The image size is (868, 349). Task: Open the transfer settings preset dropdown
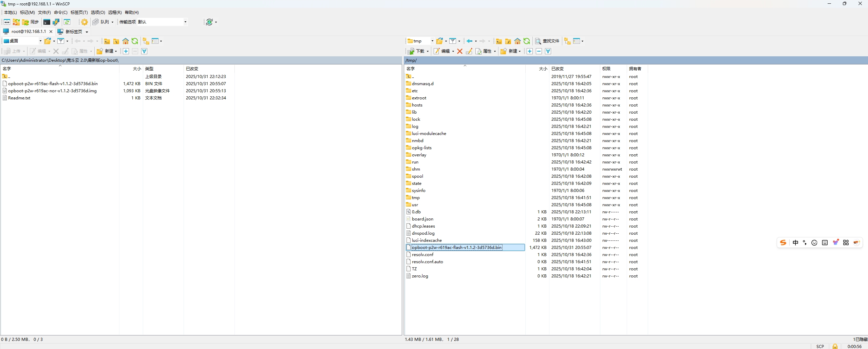click(185, 22)
